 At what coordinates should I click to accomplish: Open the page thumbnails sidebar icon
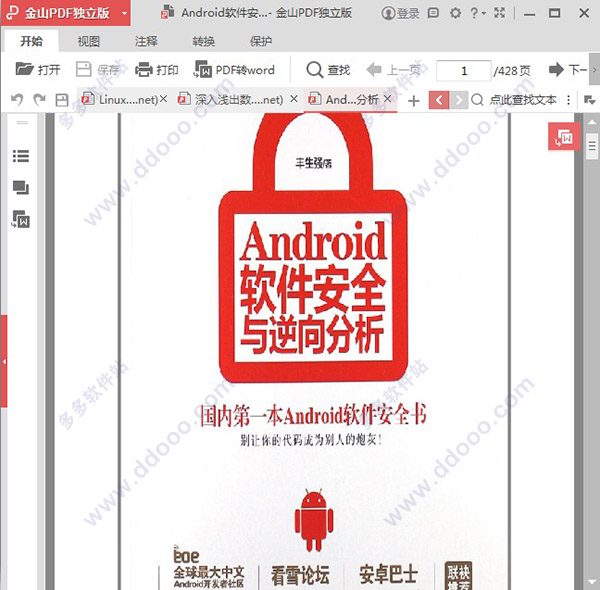pyautogui.click(x=21, y=187)
